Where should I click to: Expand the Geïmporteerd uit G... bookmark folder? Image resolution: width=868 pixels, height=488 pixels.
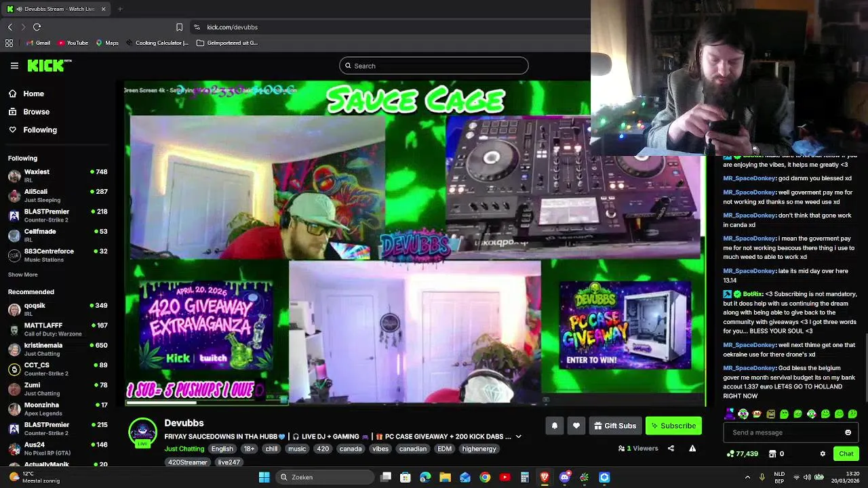pyautogui.click(x=226, y=43)
